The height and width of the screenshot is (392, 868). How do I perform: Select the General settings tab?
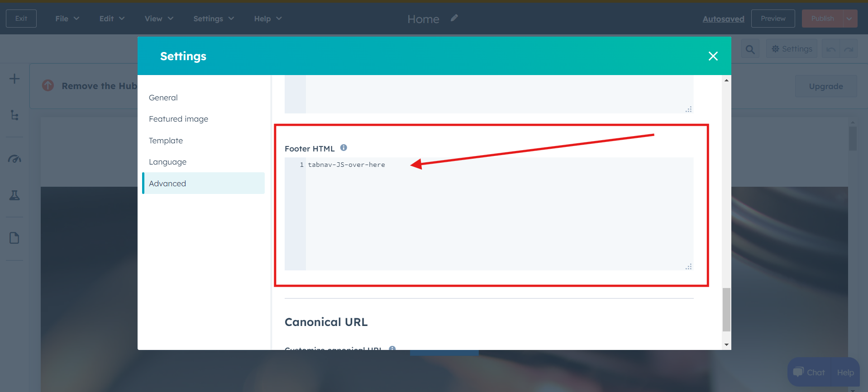[163, 98]
